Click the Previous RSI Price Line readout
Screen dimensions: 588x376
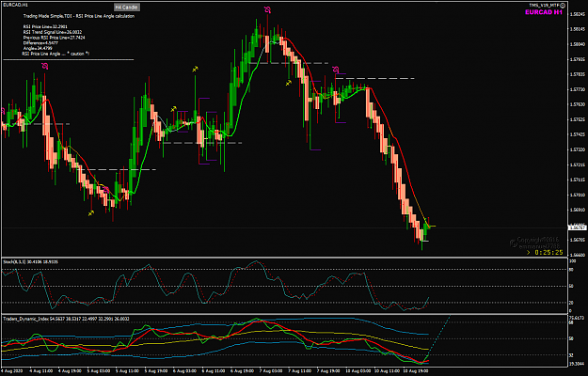54,38
